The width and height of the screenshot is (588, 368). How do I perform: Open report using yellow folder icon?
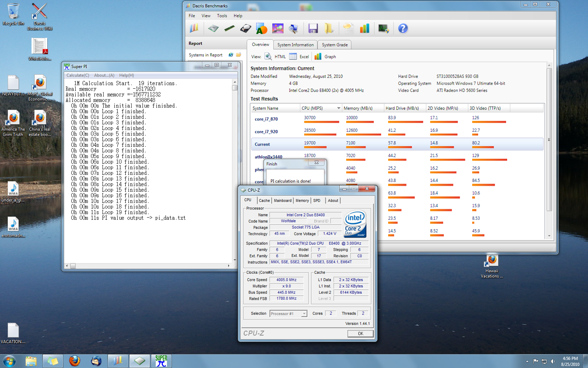point(329,28)
